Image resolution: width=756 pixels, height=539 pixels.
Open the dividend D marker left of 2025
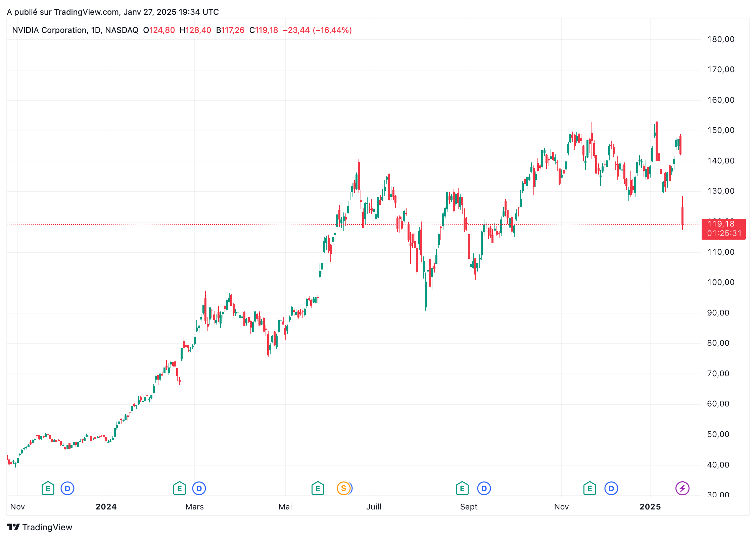(x=611, y=488)
